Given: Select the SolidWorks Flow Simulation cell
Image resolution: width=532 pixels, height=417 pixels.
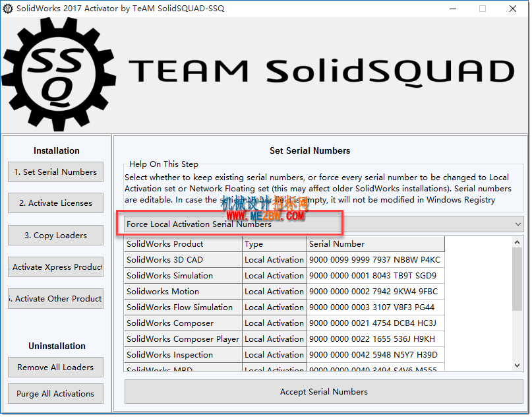Looking at the screenshot, I should click(x=183, y=307).
